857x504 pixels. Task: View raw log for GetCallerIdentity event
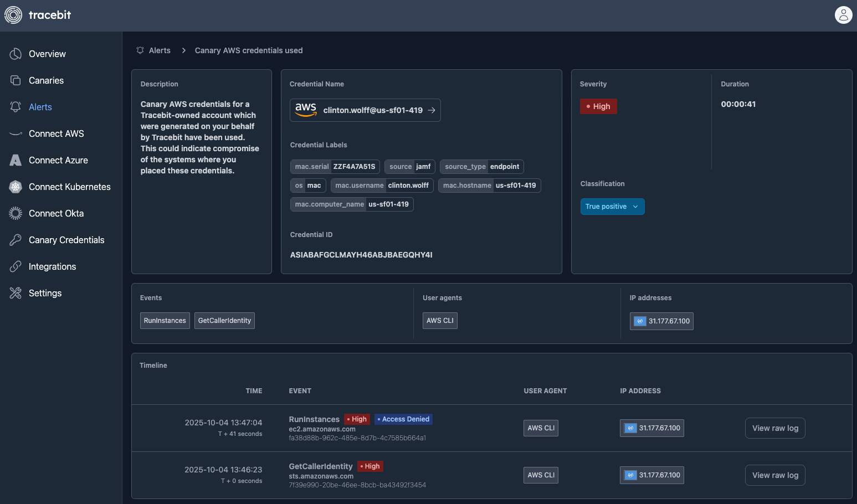pyautogui.click(x=774, y=475)
